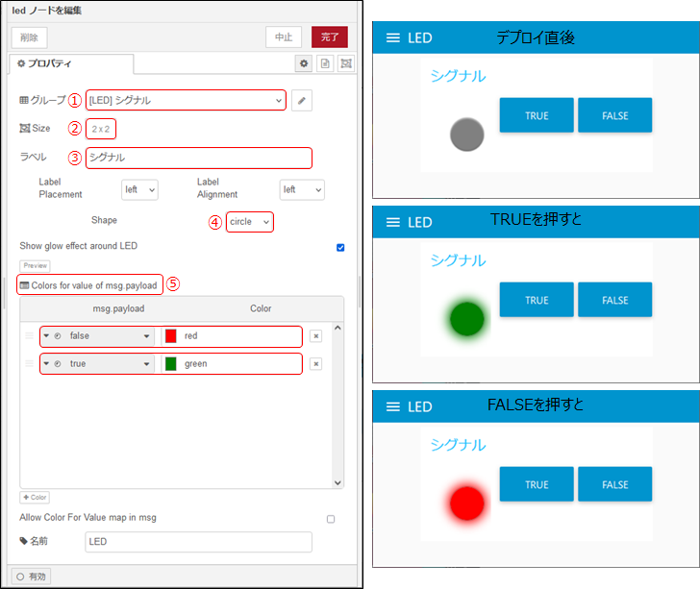Viewport: 700px width, 589px height.
Task: Click the red color swatch
Action: click(x=171, y=336)
